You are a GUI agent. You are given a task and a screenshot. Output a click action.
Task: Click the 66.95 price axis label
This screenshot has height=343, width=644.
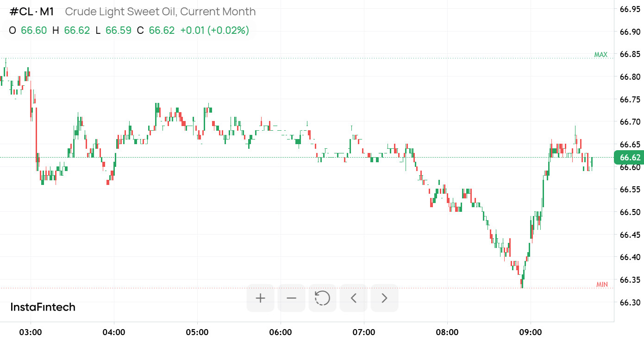point(630,9)
